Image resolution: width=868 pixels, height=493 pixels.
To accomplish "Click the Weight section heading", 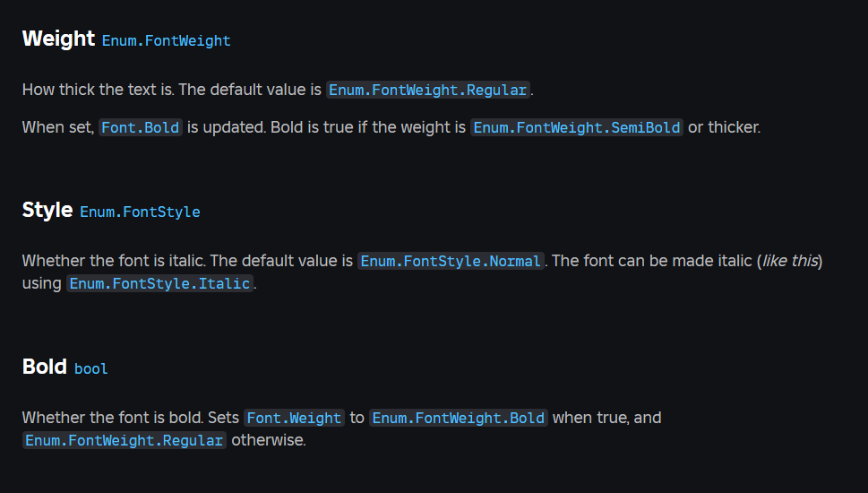I will tap(58, 39).
